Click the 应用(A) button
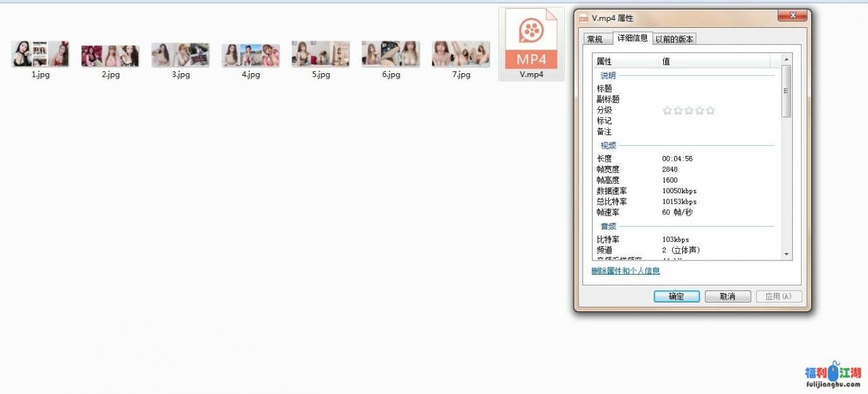This screenshot has width=868, height=394. click(x=778, y=296)
